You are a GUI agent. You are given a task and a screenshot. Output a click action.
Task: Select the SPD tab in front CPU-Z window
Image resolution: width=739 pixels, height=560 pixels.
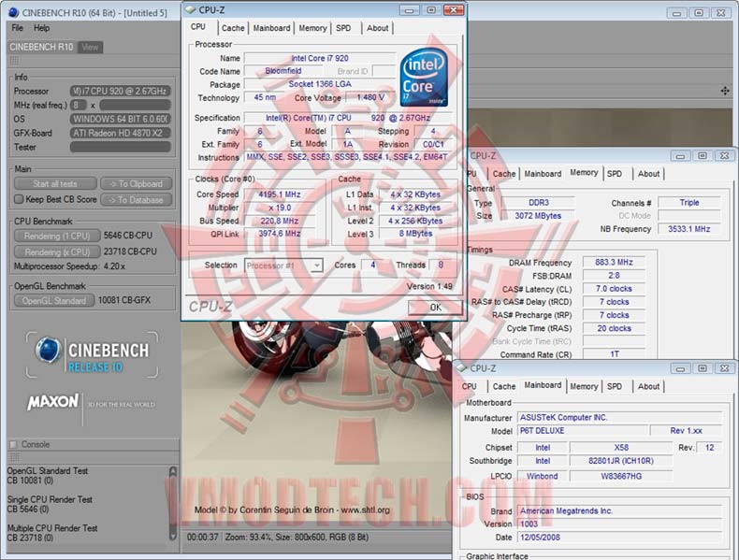tap(343, 28)
